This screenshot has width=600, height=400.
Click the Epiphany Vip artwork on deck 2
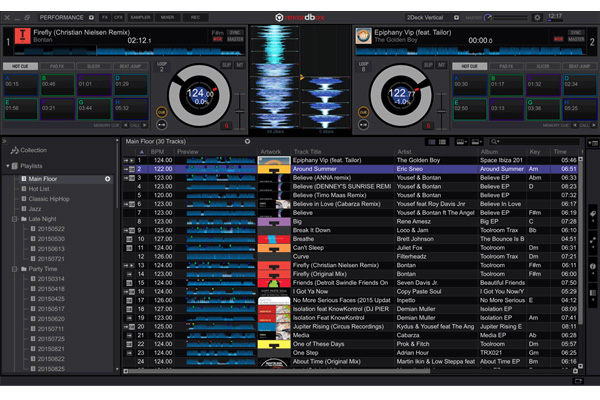363,36
